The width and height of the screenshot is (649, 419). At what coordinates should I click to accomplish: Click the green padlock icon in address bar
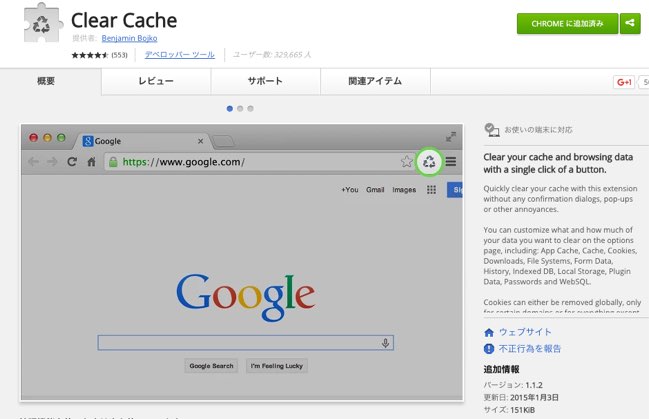pyautogui.click(x=113, y=162)
